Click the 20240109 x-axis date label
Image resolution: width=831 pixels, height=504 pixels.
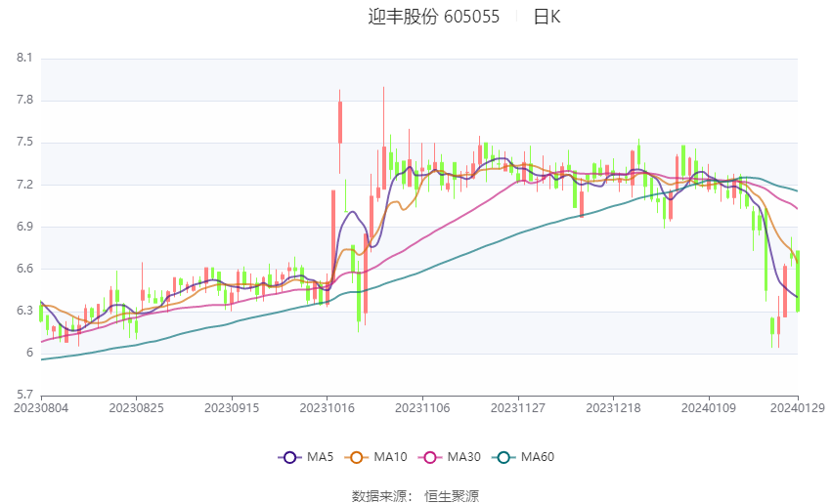tap(709, 408)
